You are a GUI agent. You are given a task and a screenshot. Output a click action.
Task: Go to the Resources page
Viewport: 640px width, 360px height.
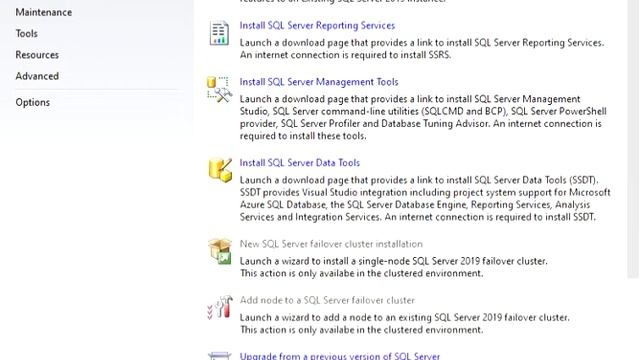[x=37, y=55]
